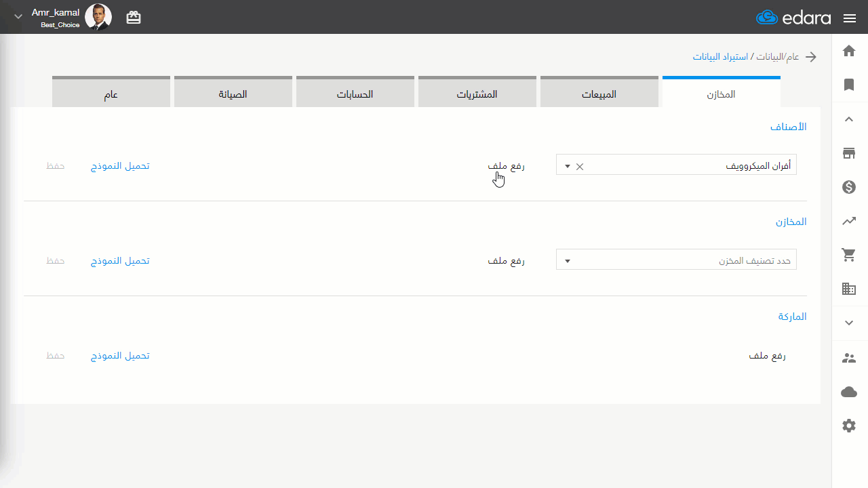This screenshot has width=868, height=488.
Task: Open the building sidebar icon
Action: pyautogui.click(x=849, y=289)
